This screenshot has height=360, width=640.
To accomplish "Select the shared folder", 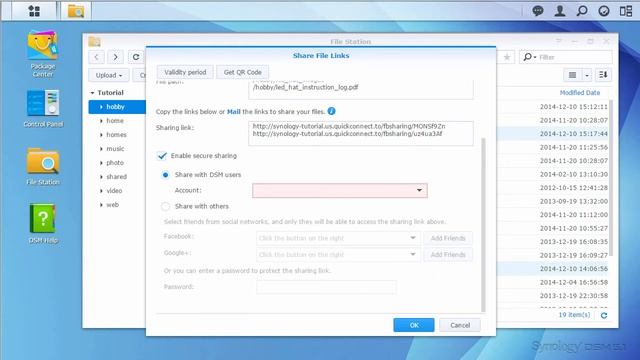I will click(x=117, y=177).
